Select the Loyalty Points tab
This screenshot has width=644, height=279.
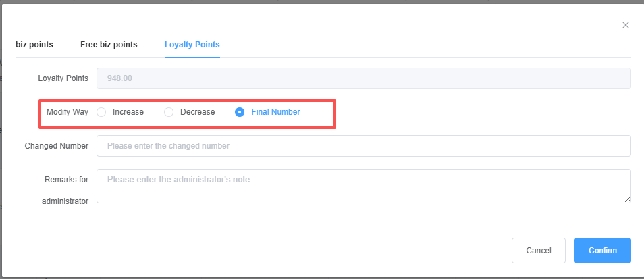(x=192, y=45)
